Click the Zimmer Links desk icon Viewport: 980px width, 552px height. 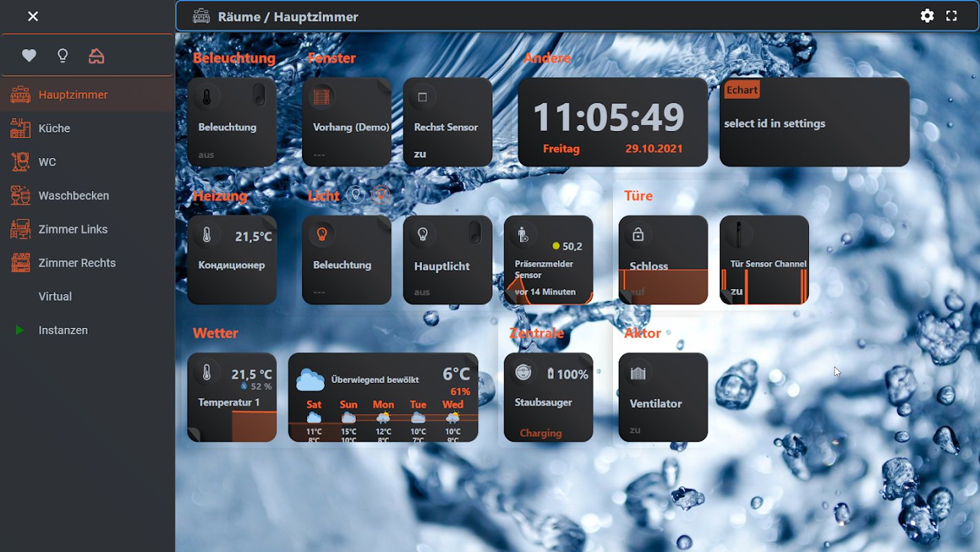(20, 229)
